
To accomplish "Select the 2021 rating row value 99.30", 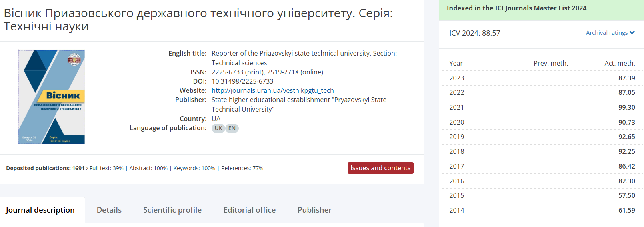I will click(626, 107).
